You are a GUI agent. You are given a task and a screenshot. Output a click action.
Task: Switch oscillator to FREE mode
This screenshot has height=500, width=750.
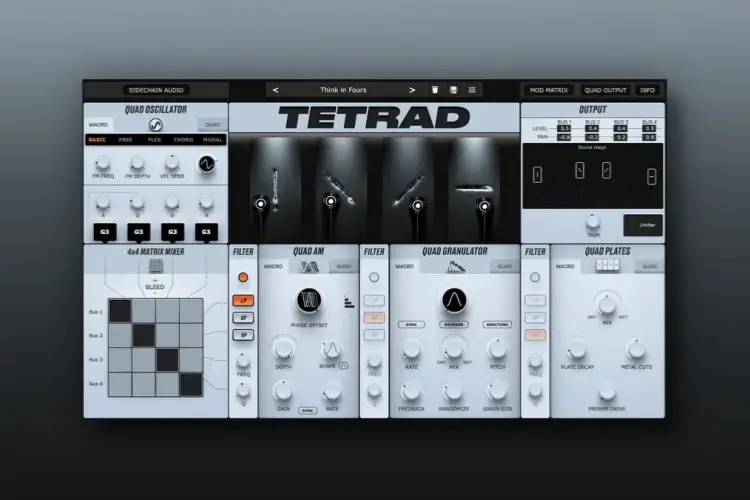pyautogui.click(x=125, y=140)
